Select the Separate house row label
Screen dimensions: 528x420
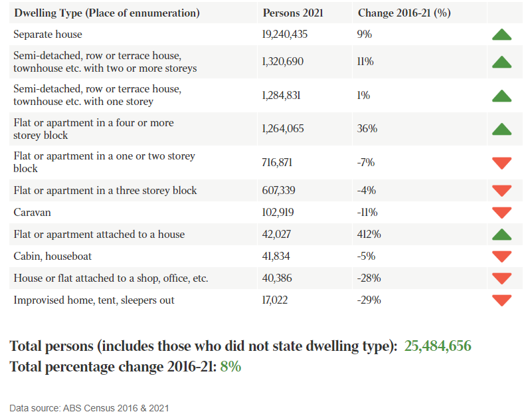coord(48,35)
